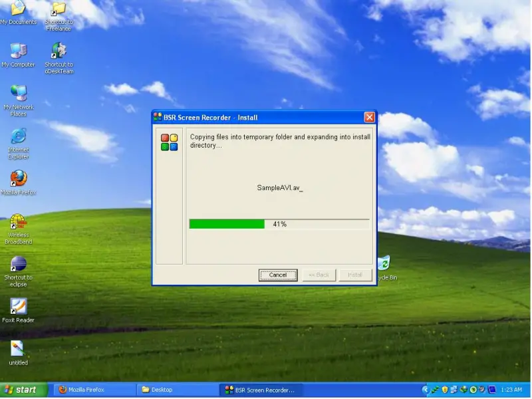Viewport: 532px width, 399px height.
Task: Select the Foxit Reader desktop icon
Action: tap(19, 311)
